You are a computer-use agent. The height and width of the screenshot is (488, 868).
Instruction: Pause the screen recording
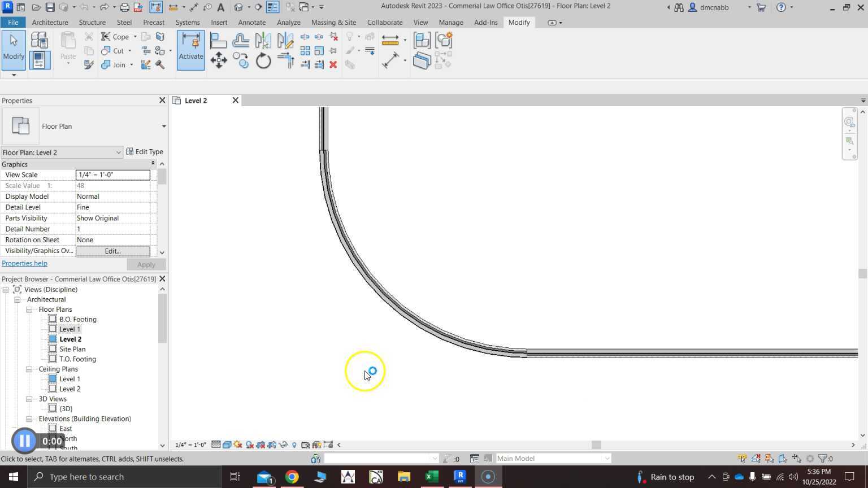pos(24,441)
